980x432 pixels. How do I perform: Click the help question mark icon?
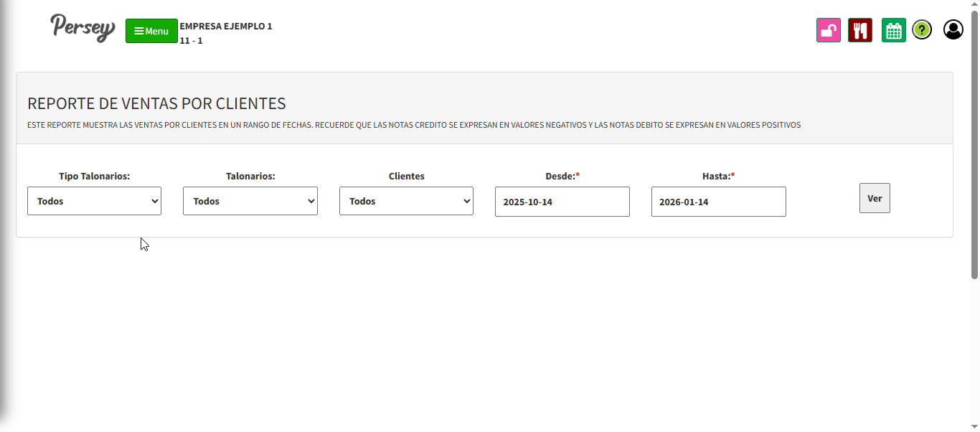point(922,30)
